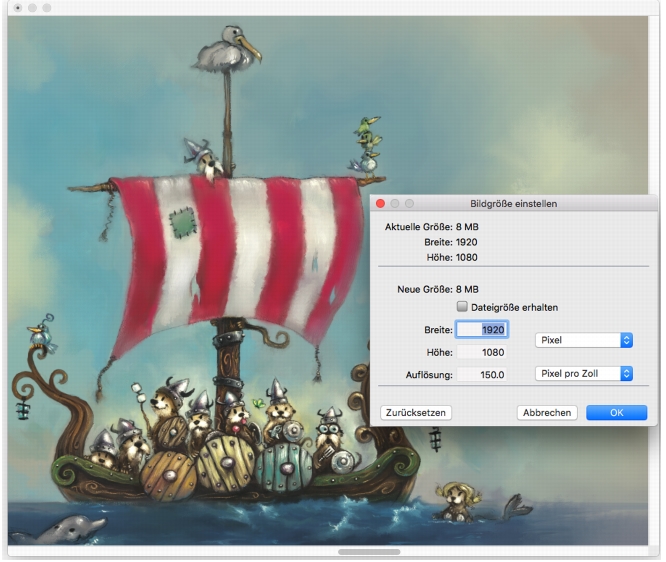Enable the Dateigröße erhalten checkbox
The height and width of the screenshot is (562, 666).
(462, 307)
